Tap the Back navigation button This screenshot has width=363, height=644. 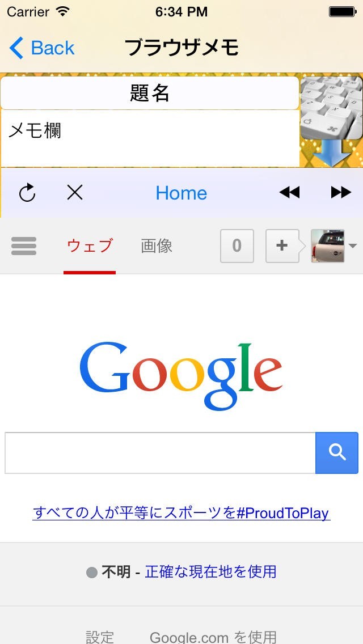[42, 48]
